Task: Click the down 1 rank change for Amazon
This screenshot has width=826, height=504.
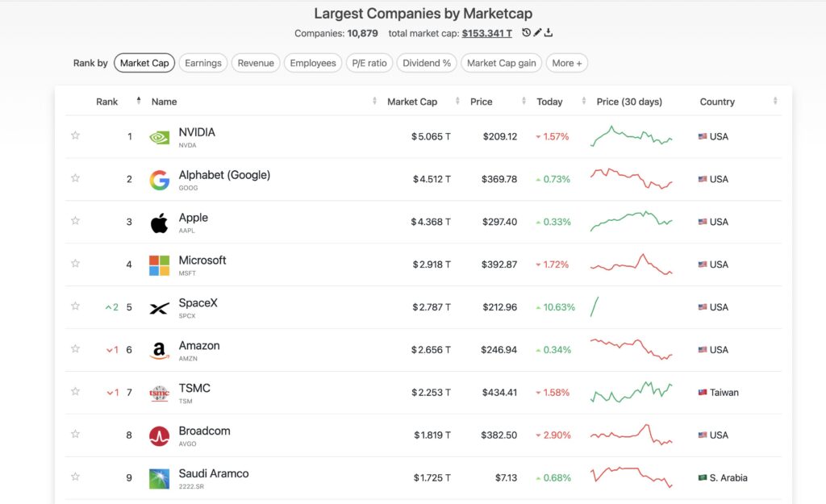Action: [112, 350]
